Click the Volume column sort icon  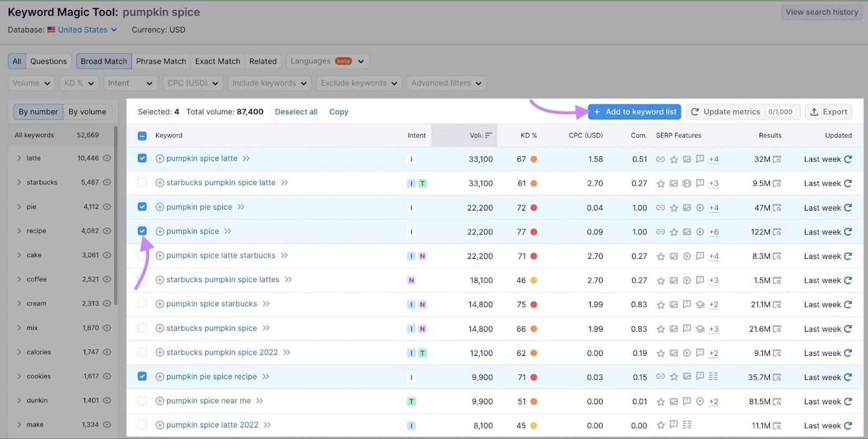pos(488,136)
